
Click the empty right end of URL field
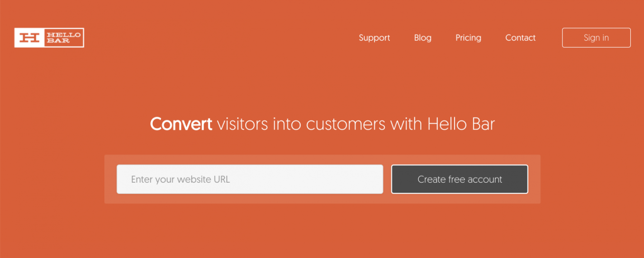point(352,180)
